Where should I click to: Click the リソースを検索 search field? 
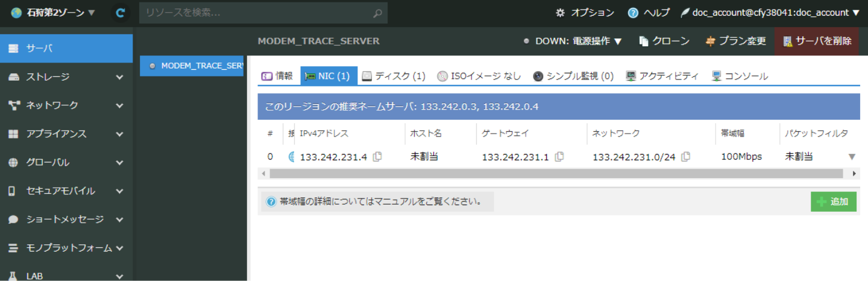point(256,13)
